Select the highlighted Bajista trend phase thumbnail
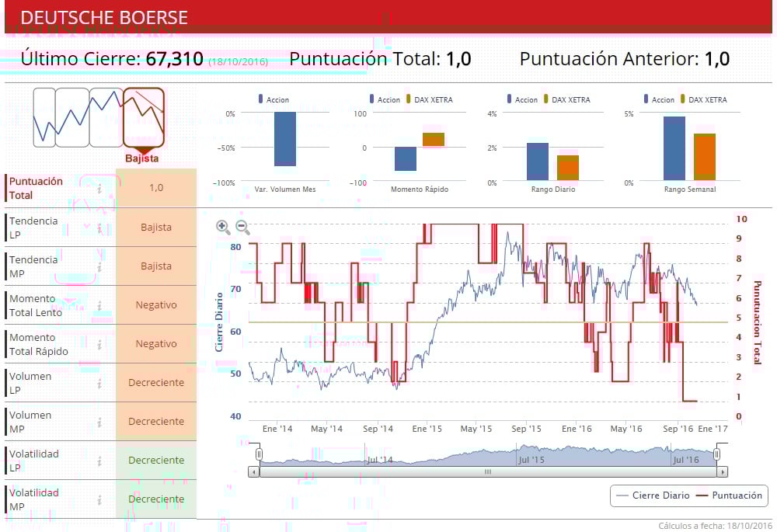The height and width of the screenshot is (532, 777). pos(144,118)
